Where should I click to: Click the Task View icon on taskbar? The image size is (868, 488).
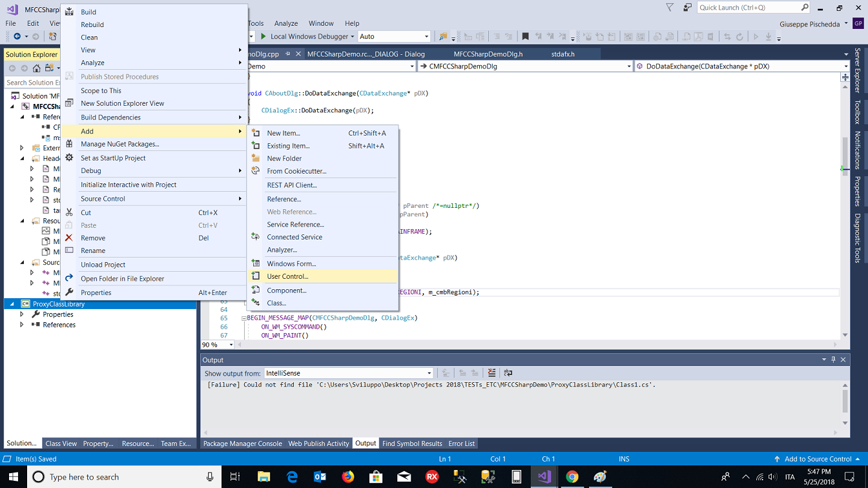235,476
